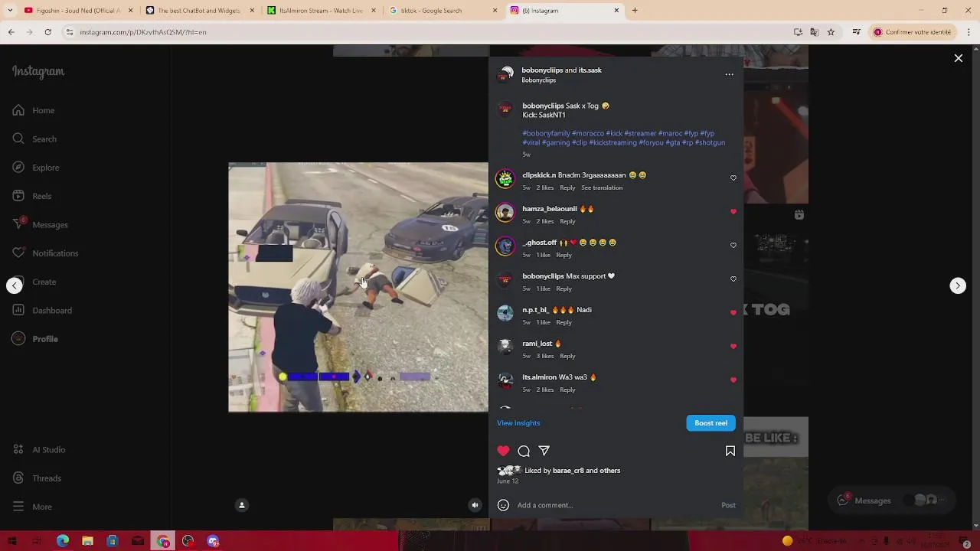Open a new browser tab
The image size is (980, 551).
coord(635,11)
